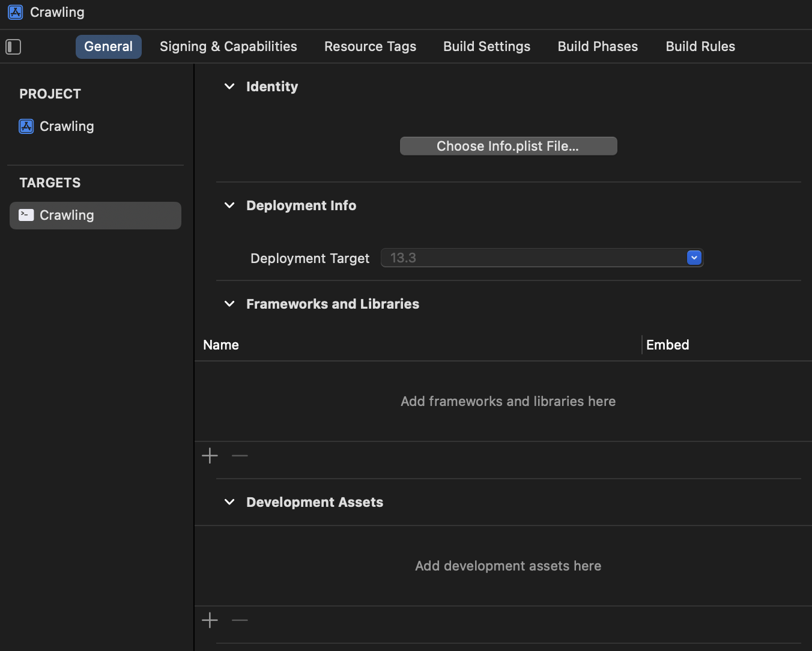Click the Choose Info.plist File button
Viewport: 812px width, 651px height.
(x=508, y=146)
